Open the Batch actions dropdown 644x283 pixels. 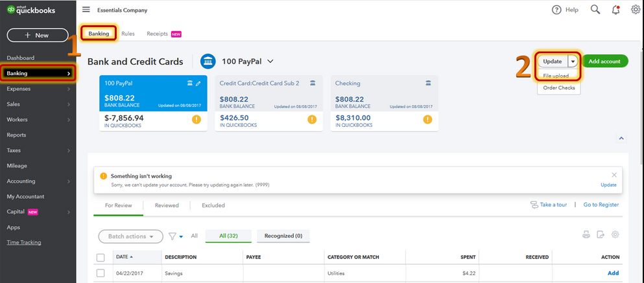130,236
